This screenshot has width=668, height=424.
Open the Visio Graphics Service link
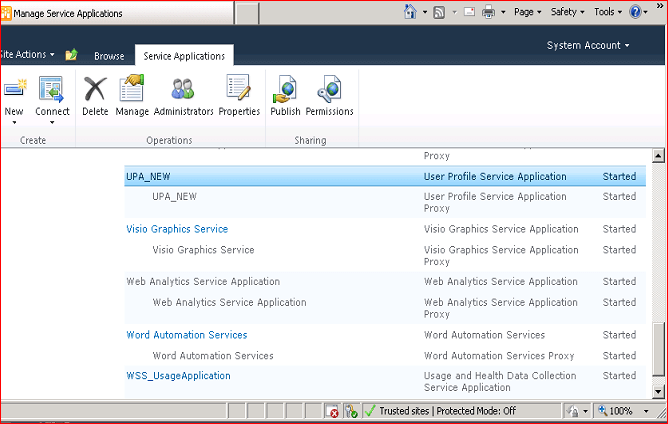[x=177, y=229]
